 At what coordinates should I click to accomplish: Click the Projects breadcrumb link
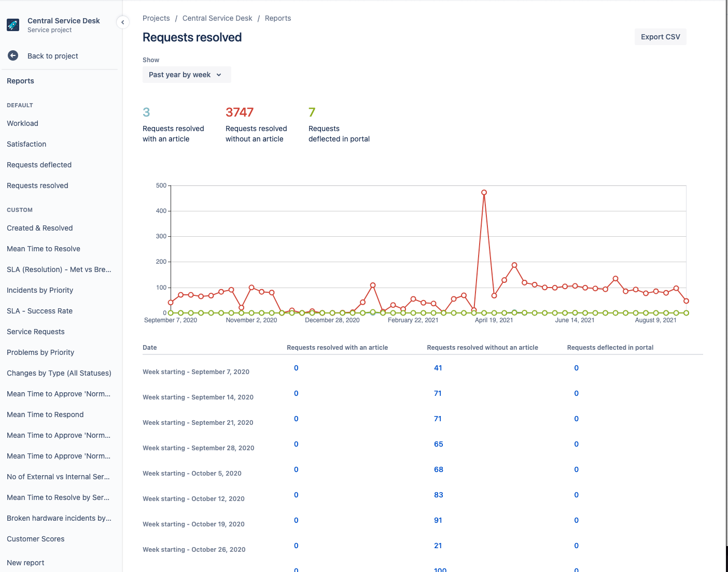(x=156, y=18)
